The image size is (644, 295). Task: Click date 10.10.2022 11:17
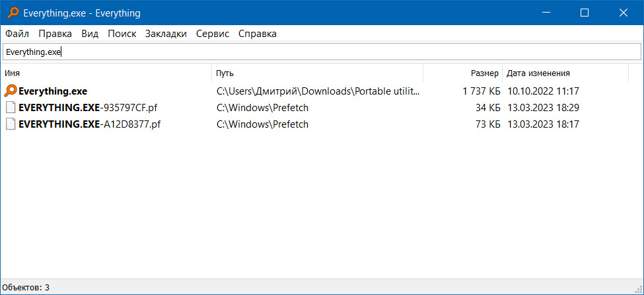pyautogui.click(x=544, y=91)
